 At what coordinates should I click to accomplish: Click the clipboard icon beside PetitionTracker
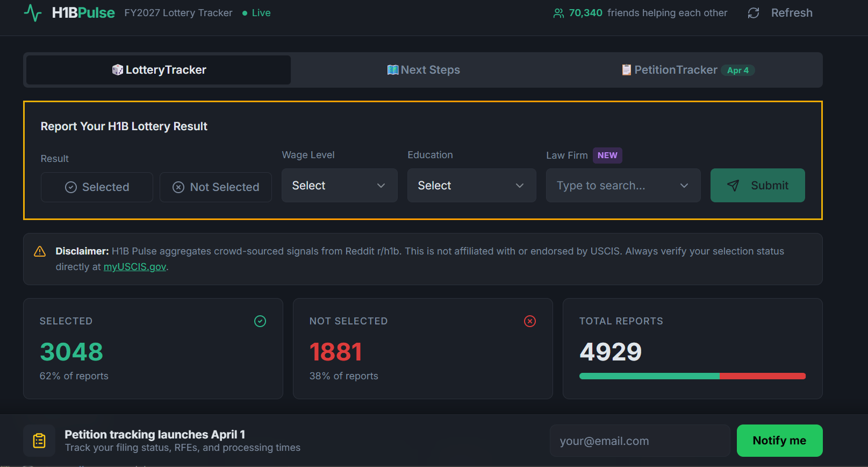626,70
